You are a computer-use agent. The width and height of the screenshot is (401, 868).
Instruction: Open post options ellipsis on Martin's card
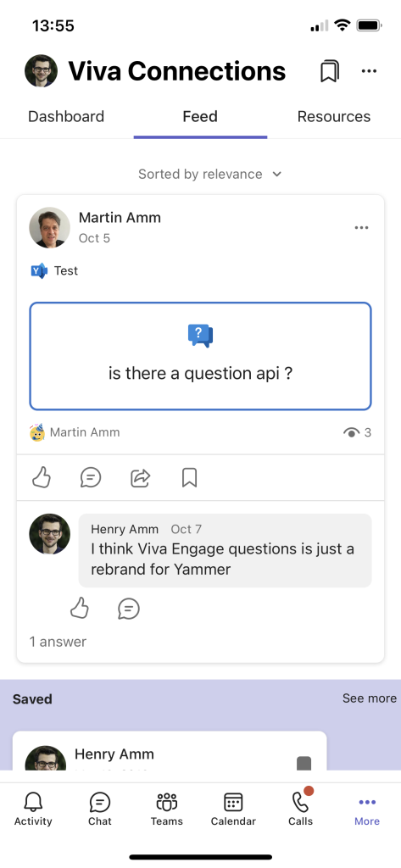coord(362,227)
